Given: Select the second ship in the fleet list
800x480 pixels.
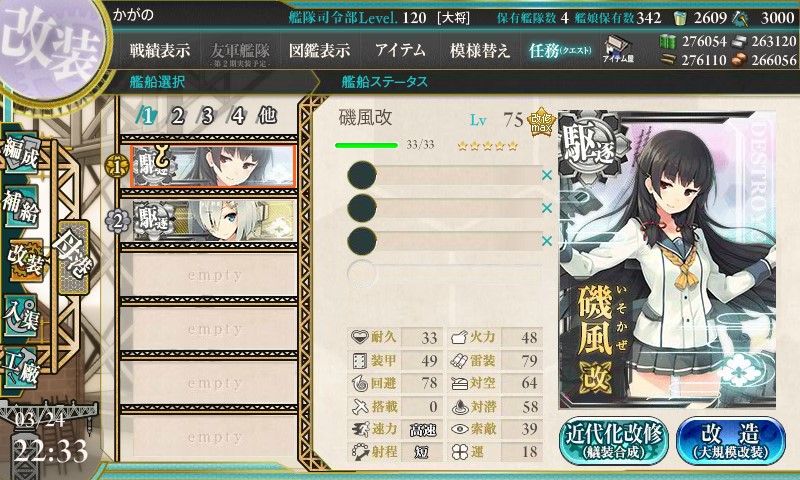Looking at the screenshot, I should click(213, 220).
